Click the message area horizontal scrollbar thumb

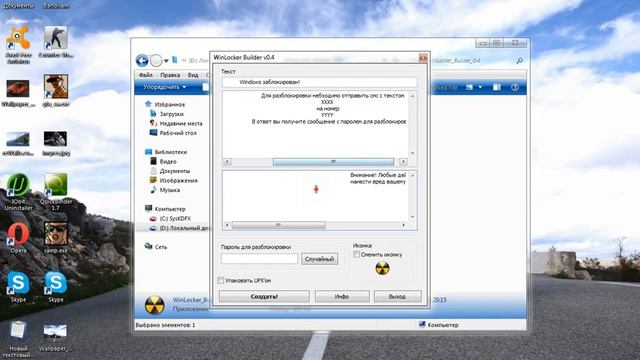pos(333,162)
